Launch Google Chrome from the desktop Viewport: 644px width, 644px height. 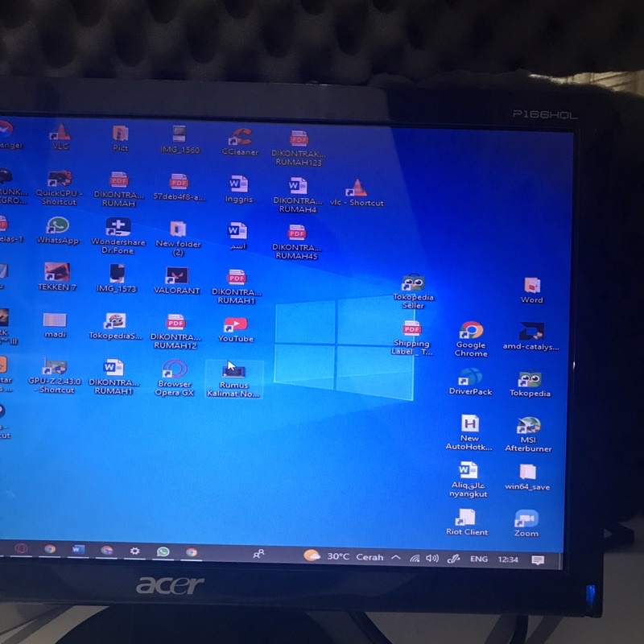click(x=471, y=339)
